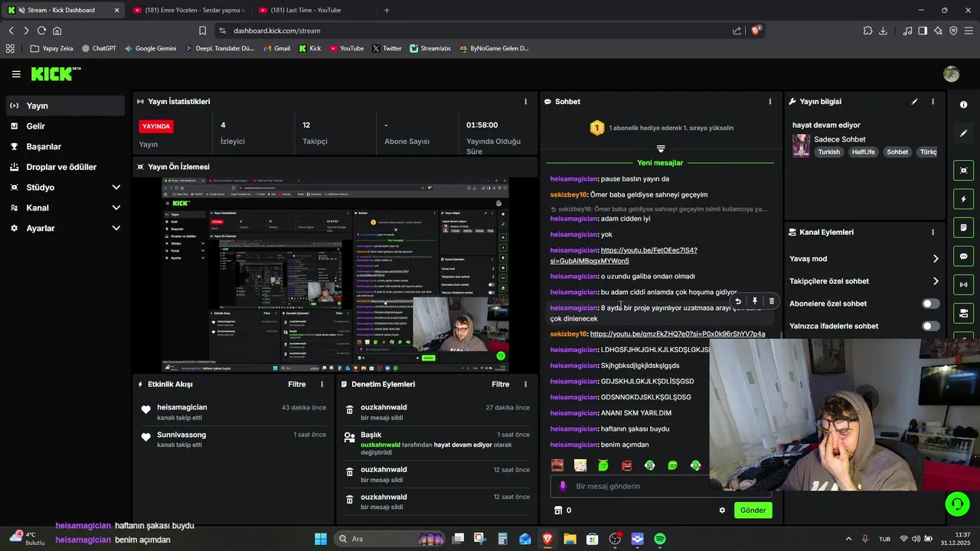The height and width of the screenshot is (551, 980).
Task: Open Denetim Eylemleri Filtre dropdown
Action: click(x=501, y=384)
